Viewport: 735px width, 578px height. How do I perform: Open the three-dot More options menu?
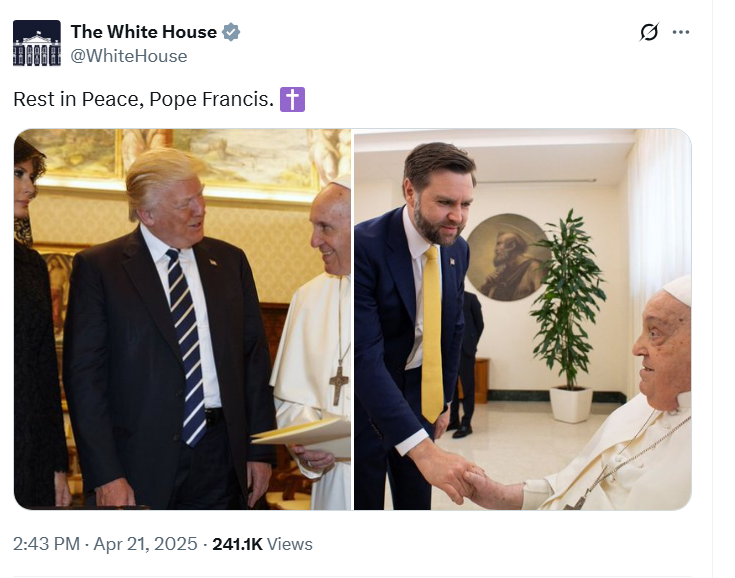(x=681, y=32)
